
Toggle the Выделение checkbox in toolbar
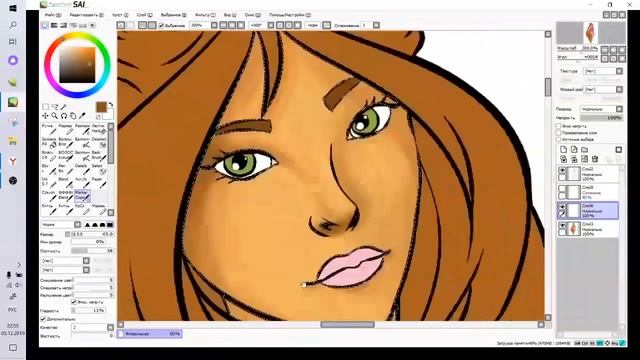[161, 25]
